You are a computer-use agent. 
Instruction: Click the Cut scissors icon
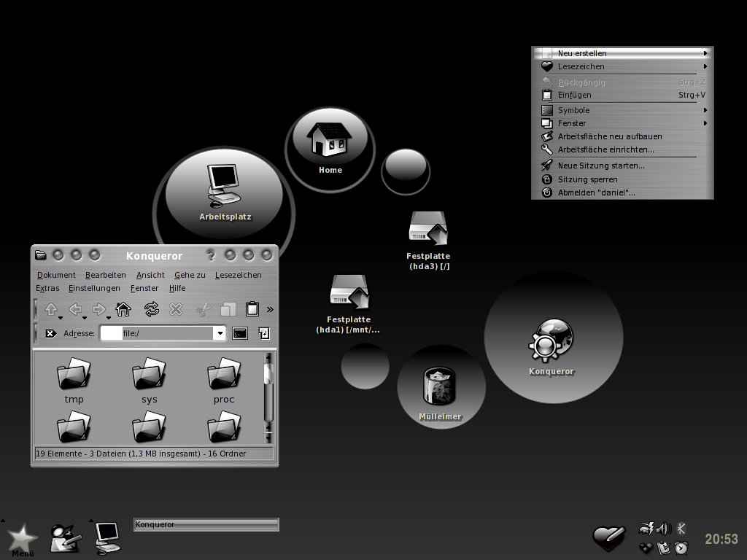point(204,310)
